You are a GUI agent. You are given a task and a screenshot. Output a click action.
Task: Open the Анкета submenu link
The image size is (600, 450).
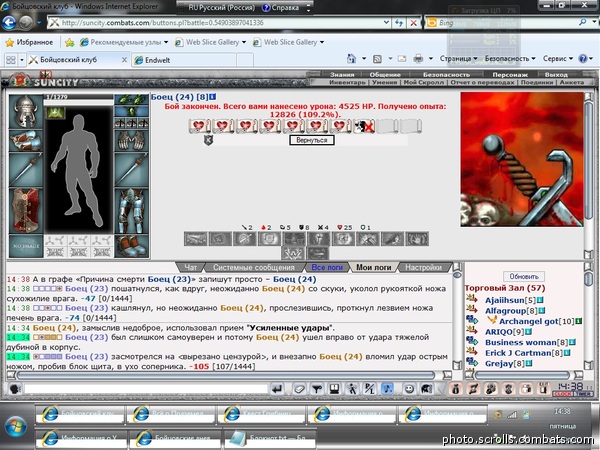[x=572, y=82]
